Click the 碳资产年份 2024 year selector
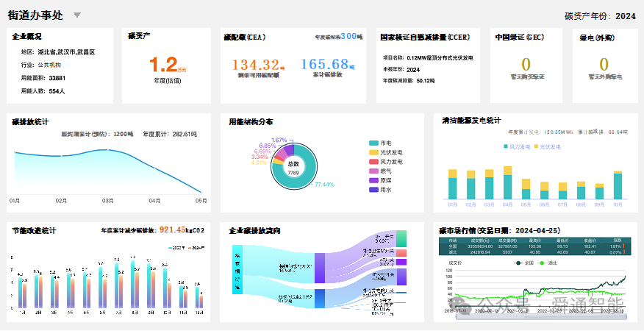The height and width of the screenshot is (331, 644). pyautogui.click(x=600, y=16)
